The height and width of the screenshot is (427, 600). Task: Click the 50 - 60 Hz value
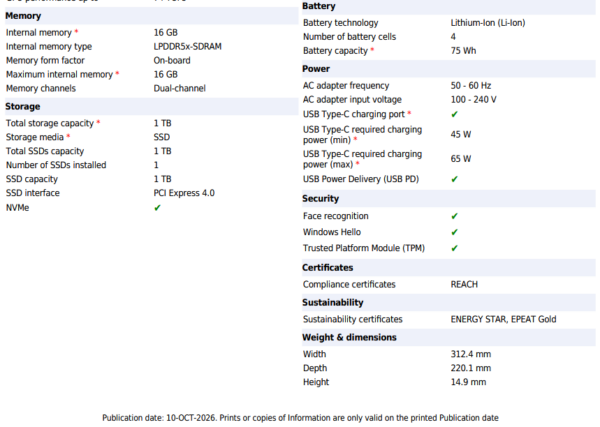471,86
